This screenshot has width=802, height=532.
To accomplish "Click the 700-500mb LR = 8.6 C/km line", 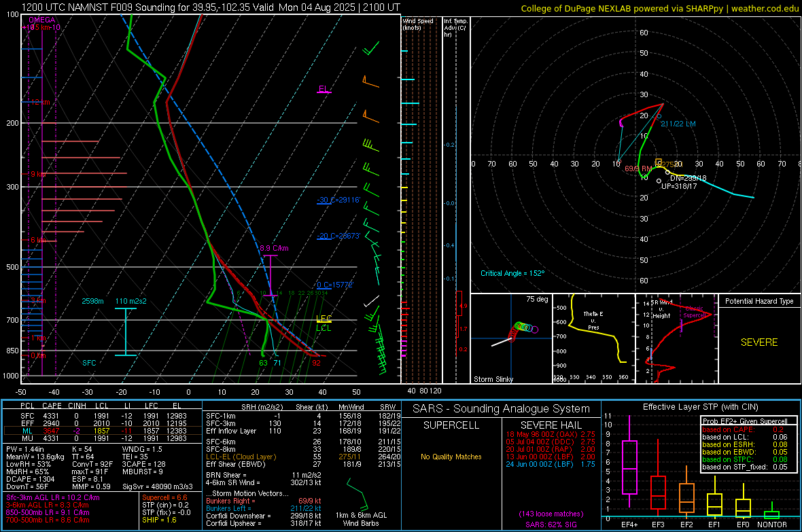I will [48, 520].
